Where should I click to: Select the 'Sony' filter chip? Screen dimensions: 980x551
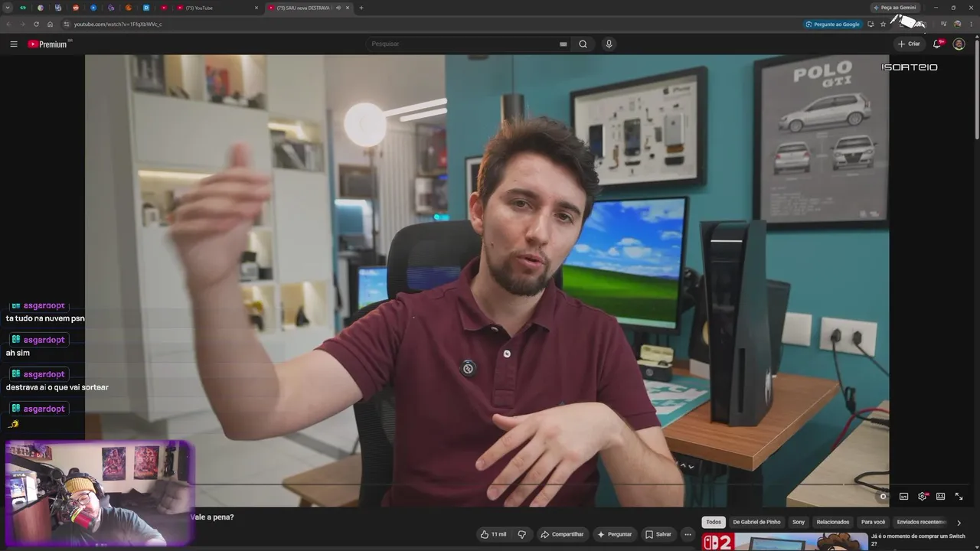tap(799, 522)
